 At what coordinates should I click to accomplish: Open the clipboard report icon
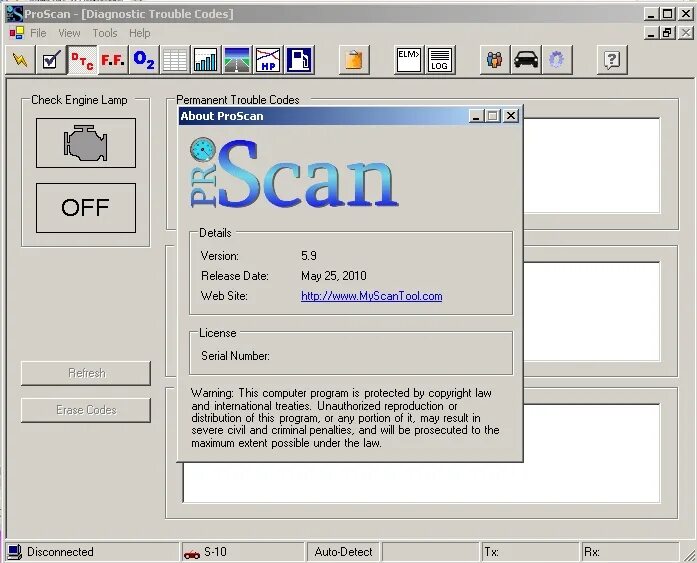click(354, 60)
